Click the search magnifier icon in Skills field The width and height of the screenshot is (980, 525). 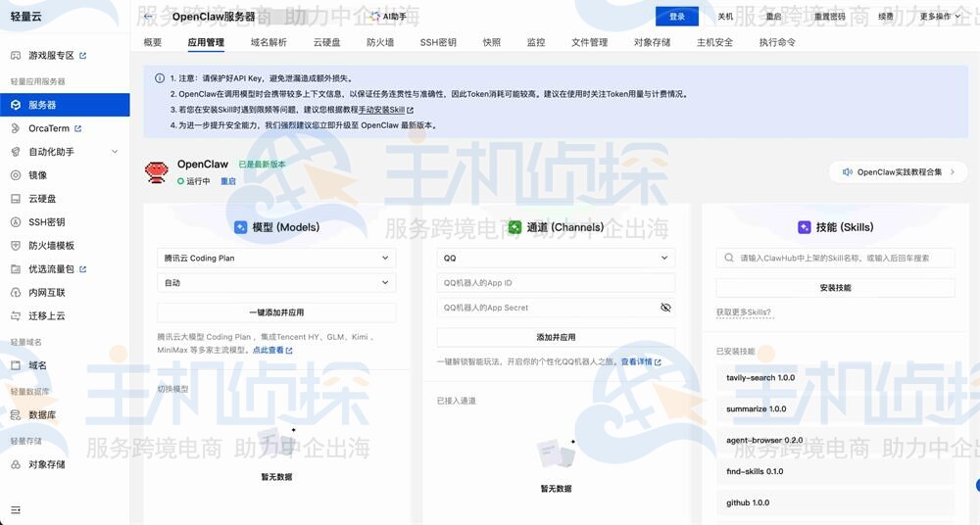(x=729, y=259)
